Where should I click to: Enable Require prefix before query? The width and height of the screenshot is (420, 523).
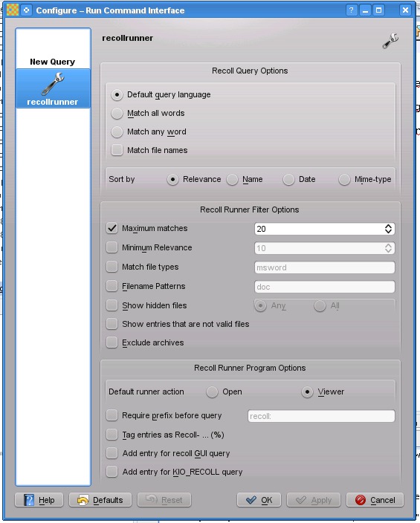point(112,415)
